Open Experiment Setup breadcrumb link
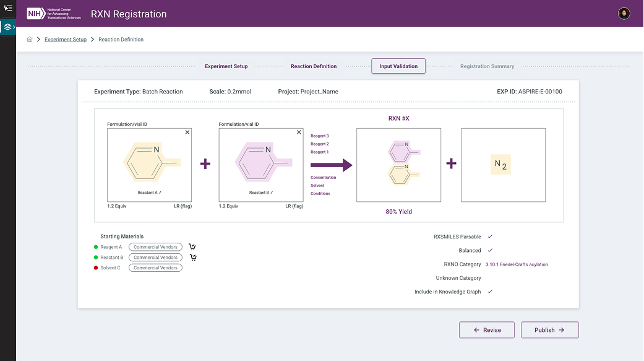 [66, 40]
